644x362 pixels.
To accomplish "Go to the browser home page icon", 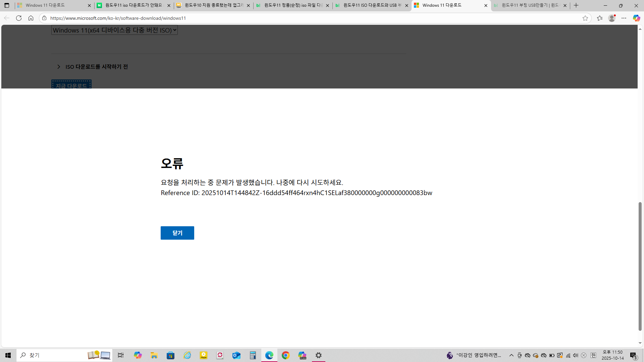I will (31, 18).
